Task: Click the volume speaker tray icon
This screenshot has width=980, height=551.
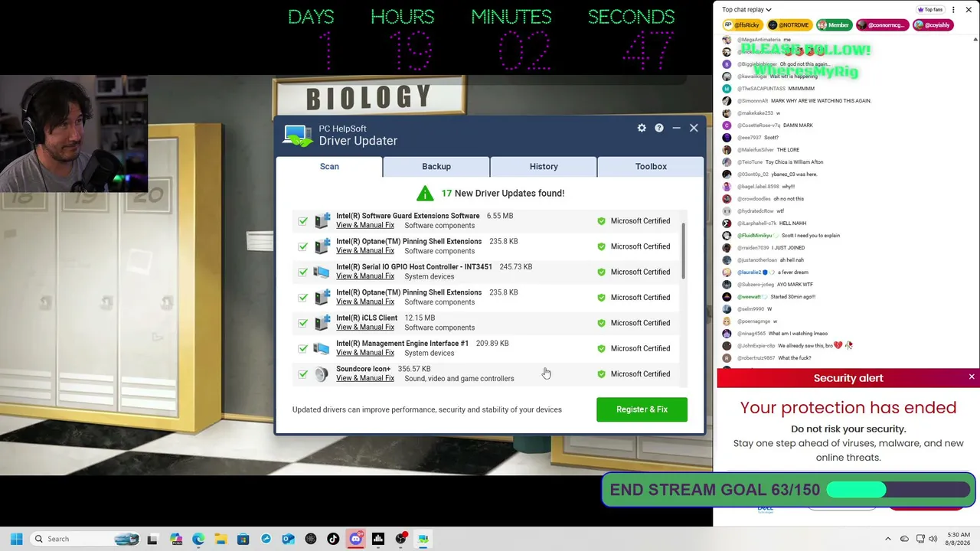Action: coord(933,539)
